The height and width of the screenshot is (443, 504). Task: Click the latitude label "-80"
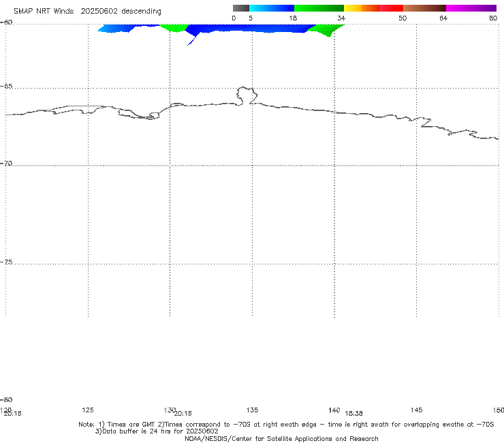6,400
